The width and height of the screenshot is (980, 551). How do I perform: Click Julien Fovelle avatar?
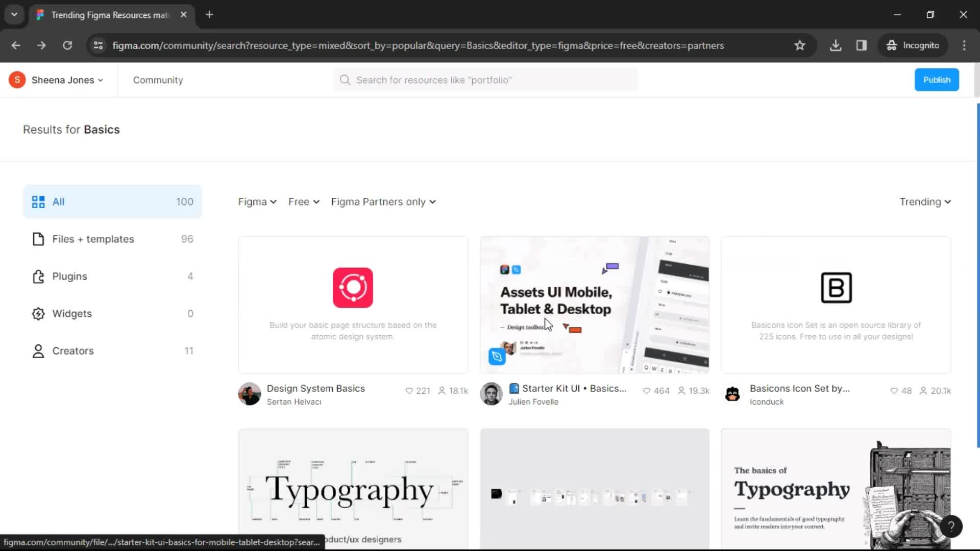click(x=492, y=394)
